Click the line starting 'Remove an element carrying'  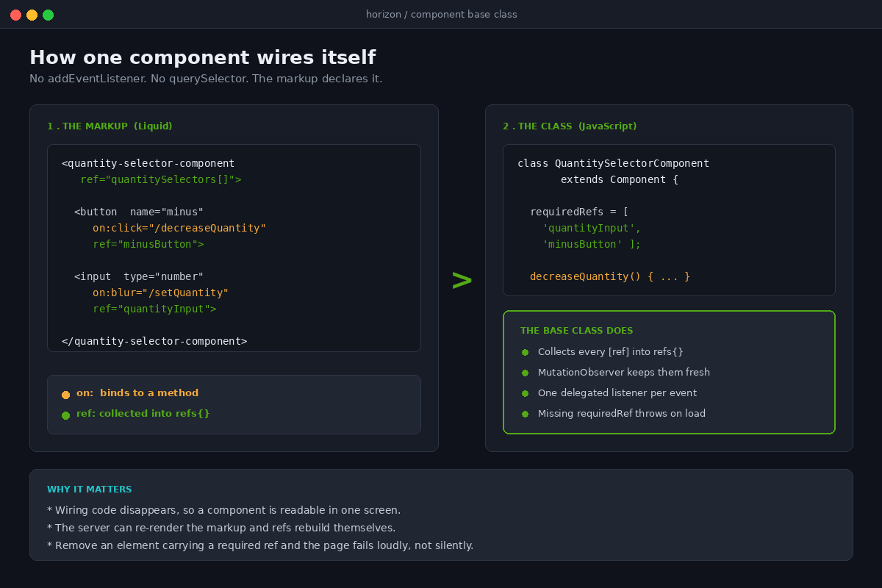click(x=260, y=545)
